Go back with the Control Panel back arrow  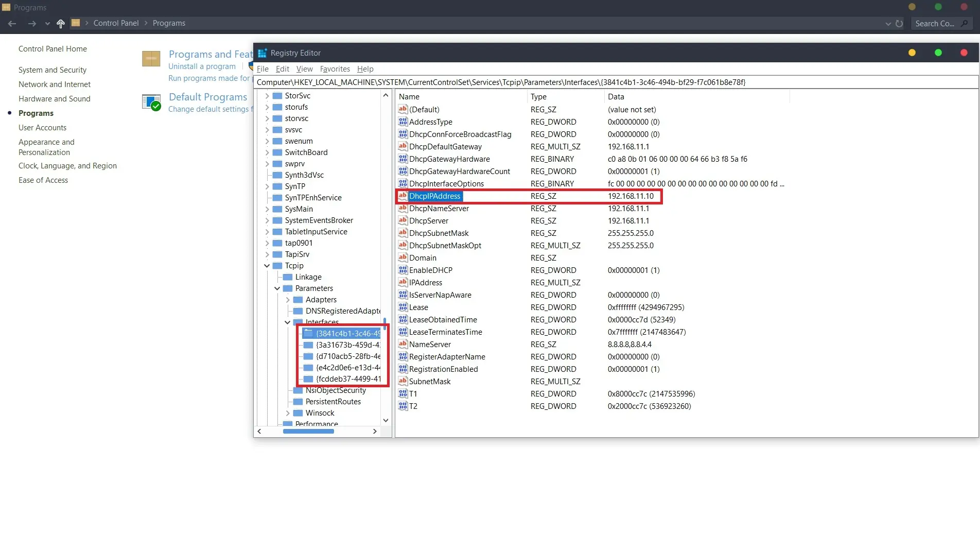(12, 23)
